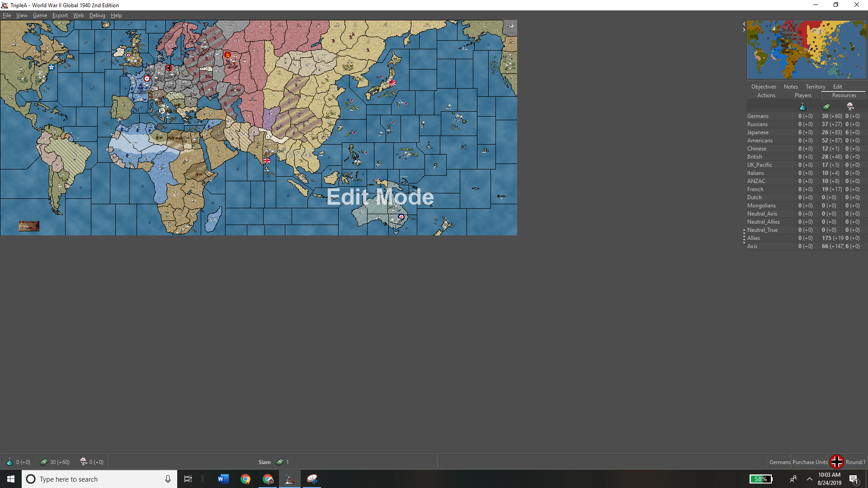Image resolution: width=868 pixels, height=488 pixels.
Task: Click Germans player label in status bar
Action: pos(780,462)
